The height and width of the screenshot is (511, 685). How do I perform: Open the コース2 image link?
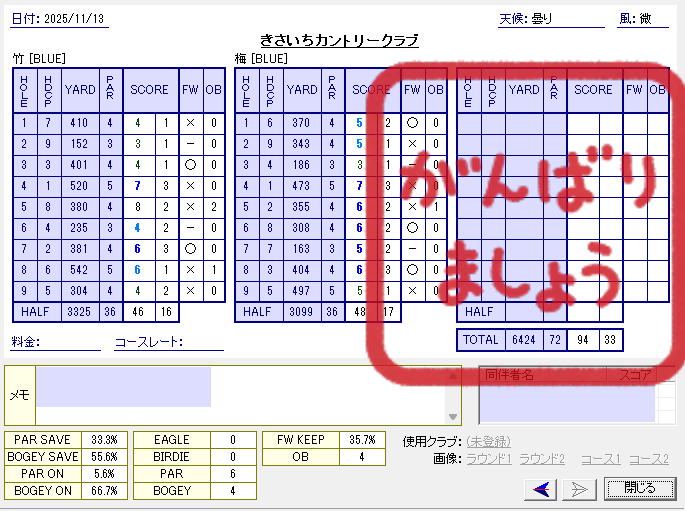[648, 459]
